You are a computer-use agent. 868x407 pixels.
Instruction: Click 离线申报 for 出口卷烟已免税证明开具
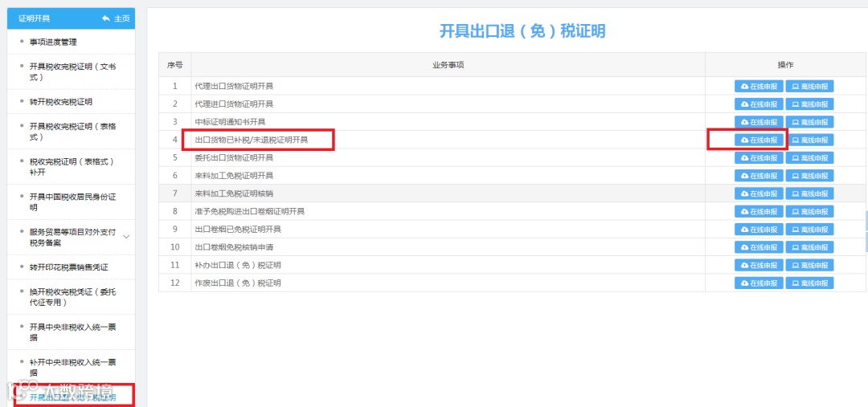(809, 230)
